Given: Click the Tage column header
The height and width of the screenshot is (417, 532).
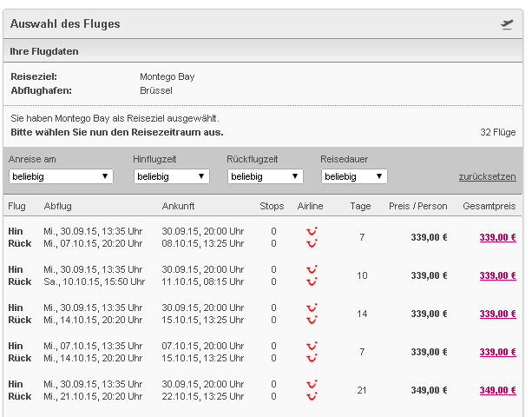Looking at the screenshot, I should pos(360,206).
